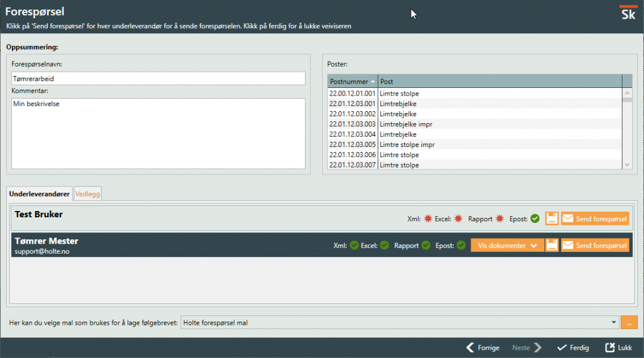Click Xml error status icon for Test Bruker
The image size is (644, 358).
(427, 219)
